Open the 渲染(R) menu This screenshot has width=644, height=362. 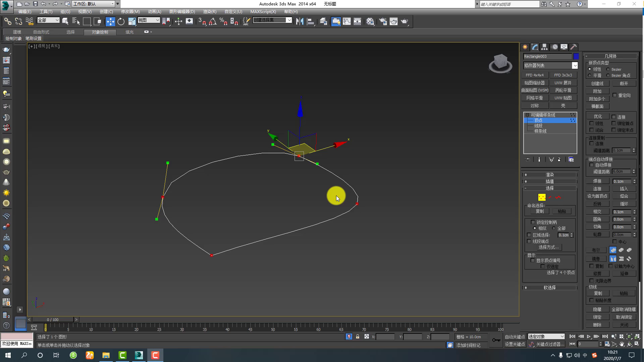tap(210, 12)
